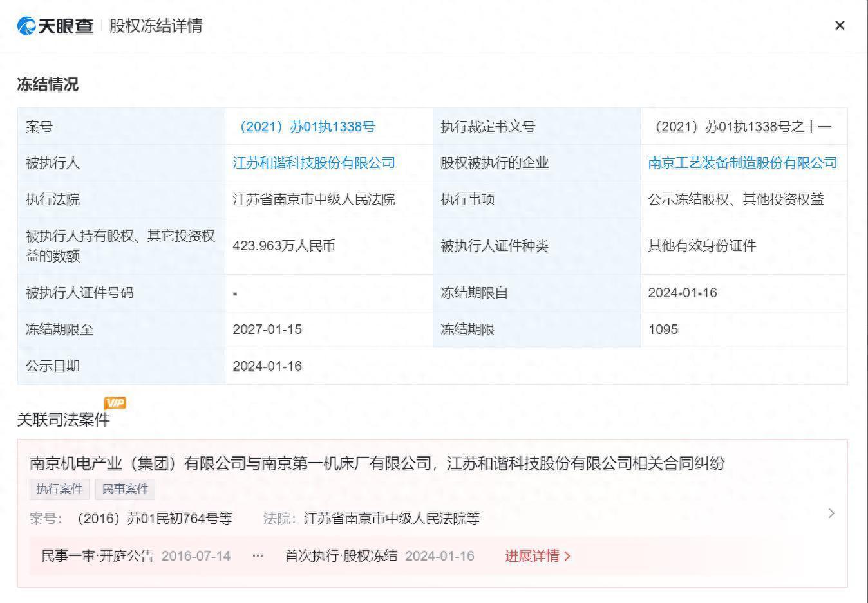Click the 股权冻结详情 dialog title
868x603 pixels.
156,26
